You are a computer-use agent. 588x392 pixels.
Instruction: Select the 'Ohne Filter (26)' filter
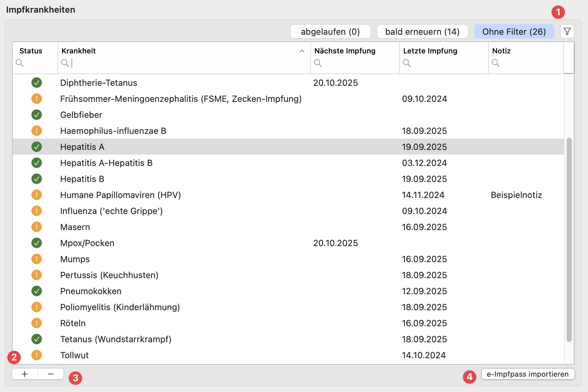(x=514, y=32)
